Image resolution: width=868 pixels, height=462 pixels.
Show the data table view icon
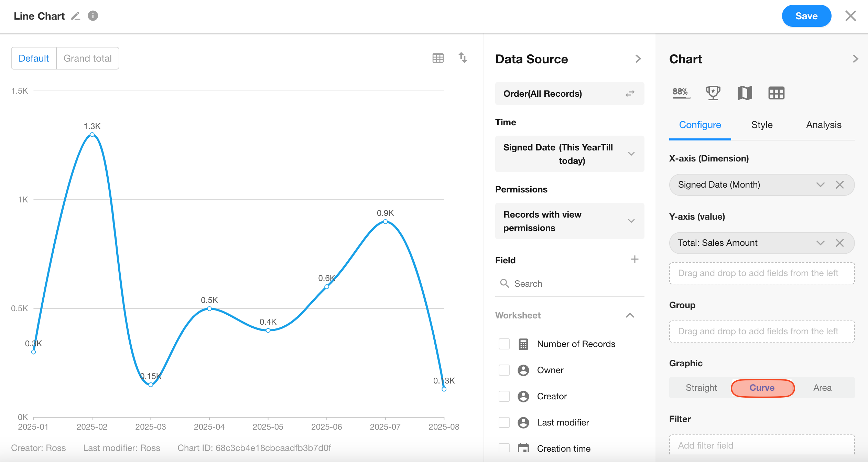tap(438, 58)
